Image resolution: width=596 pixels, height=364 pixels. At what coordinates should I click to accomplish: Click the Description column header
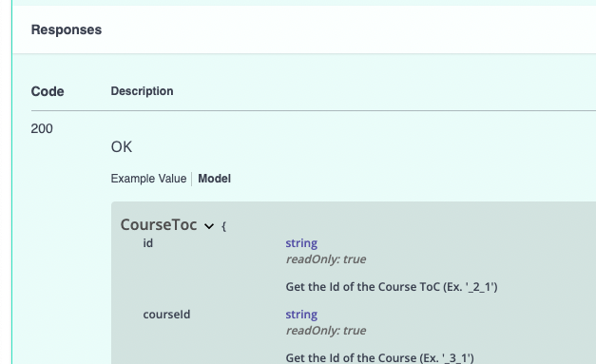pos(142,91)
